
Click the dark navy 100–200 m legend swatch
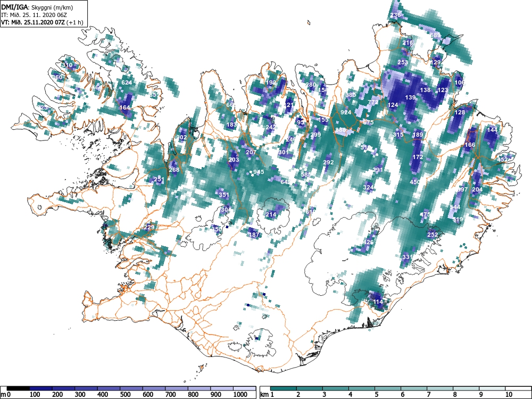[x=41, y=388]
